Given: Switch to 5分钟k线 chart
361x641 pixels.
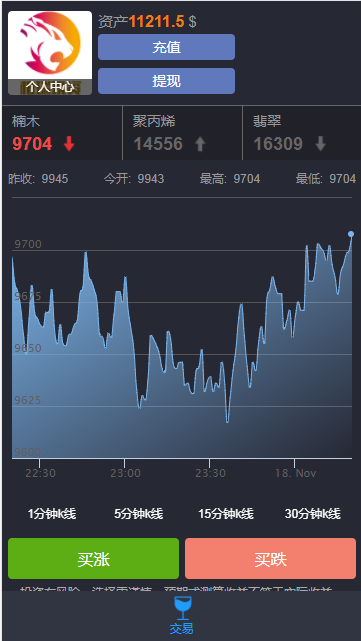Looking at the screenshot, I should tap(138, 513).
